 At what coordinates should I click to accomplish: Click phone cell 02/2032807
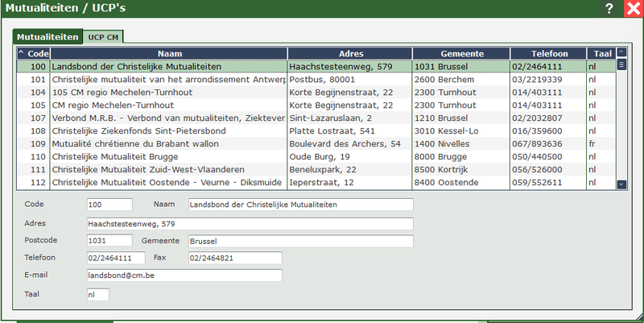point(548,118)
